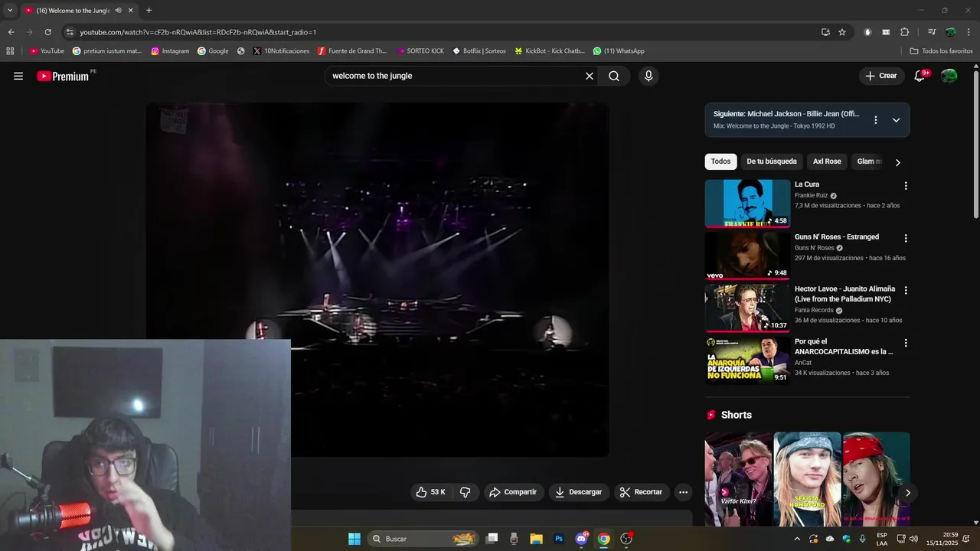Open the Windows Start menu
This screenshot has width=980, height=551.
click(x=354, y=539)
